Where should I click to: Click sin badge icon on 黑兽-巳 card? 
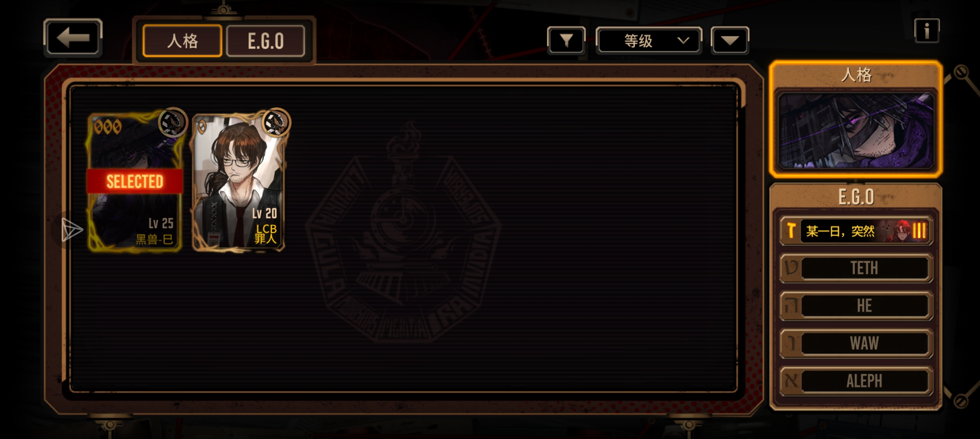click(172, 122)
